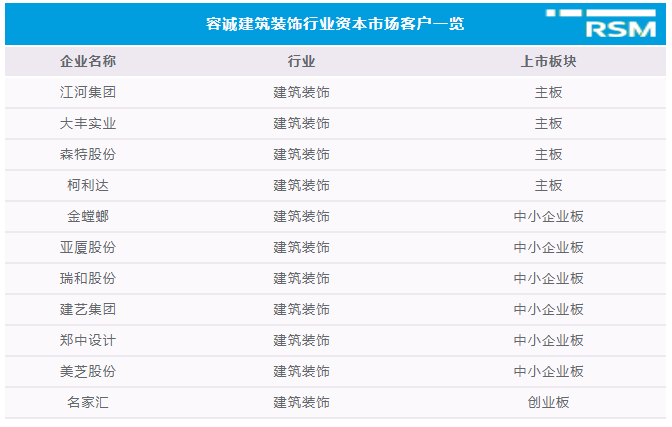This screenshot has height=427, width=672.
Task: Select the 柯利达 row name
Action: (88, 185)
